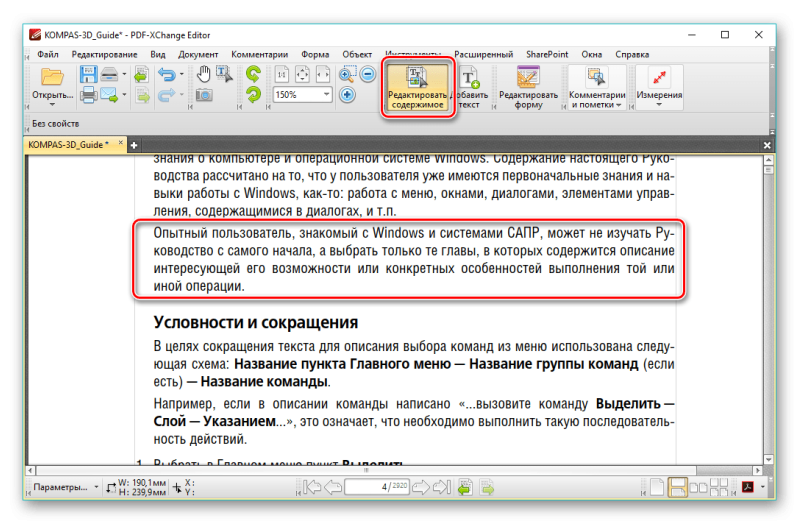Screen dimensions: 800x524
Task: Activate Редактировать содержимое tool
Action: tap(417, 88)
